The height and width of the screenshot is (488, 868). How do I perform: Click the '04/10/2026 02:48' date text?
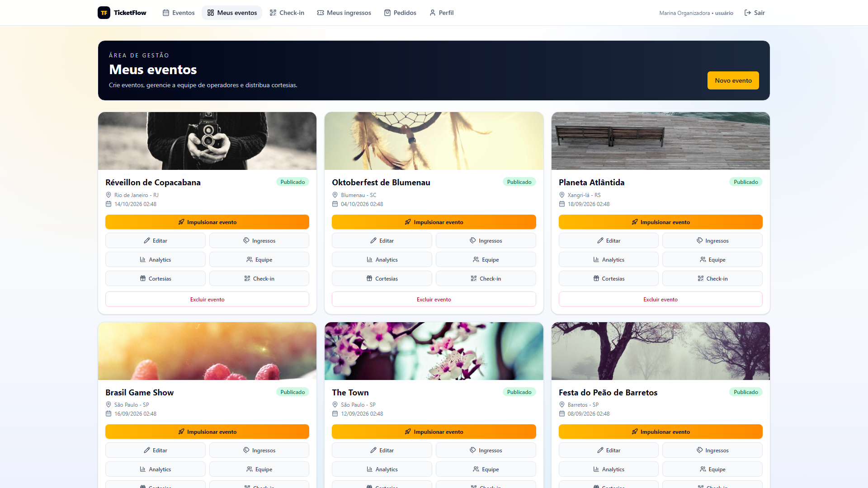pos(362,204)
